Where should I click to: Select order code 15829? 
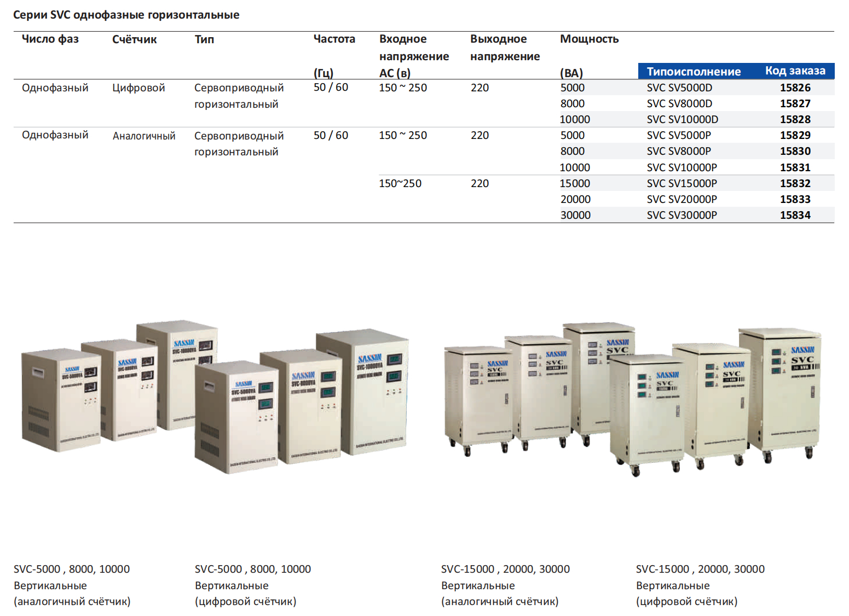(x=795, y=135)
